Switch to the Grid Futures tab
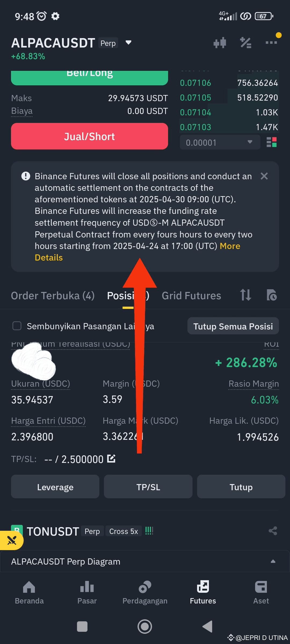 tap(191, 295)
